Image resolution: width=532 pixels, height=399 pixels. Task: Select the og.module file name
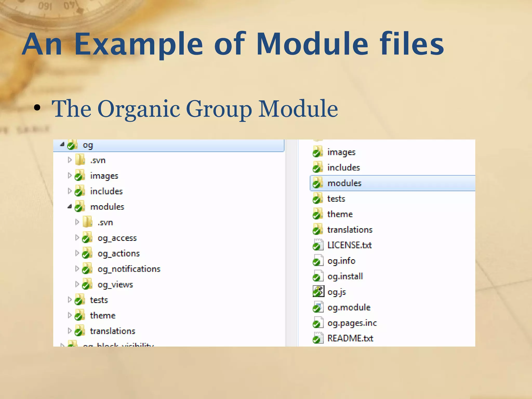coord(349,308)
